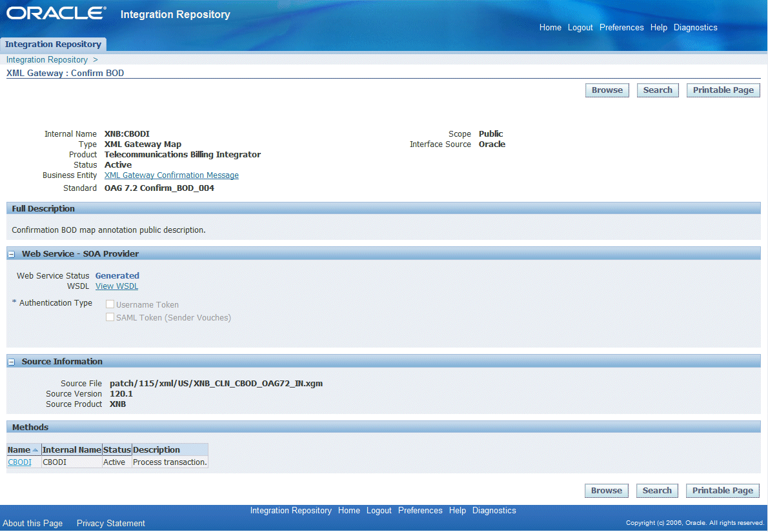Open the Integration Repository tab
768x532 pixels.
tap(53, 44)
